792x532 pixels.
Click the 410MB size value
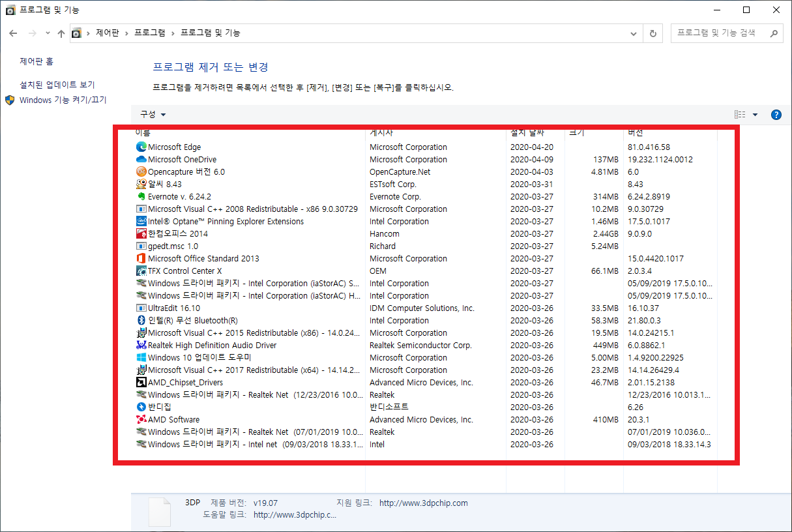(x=606, y=420)
